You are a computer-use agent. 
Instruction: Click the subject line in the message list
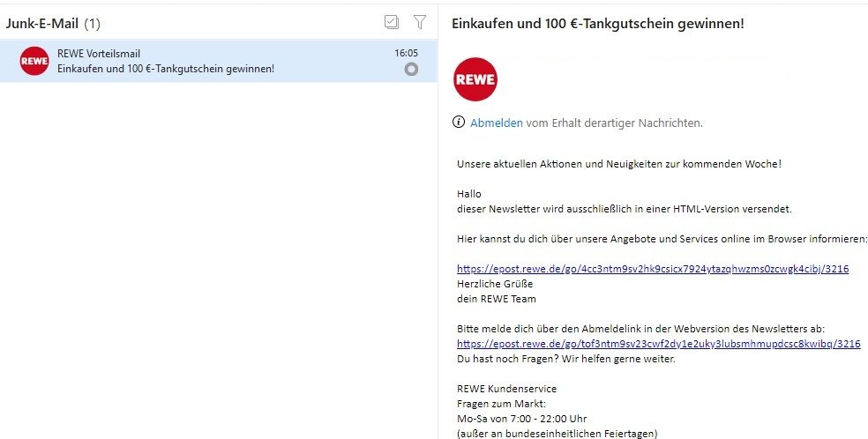pos(166,69)
